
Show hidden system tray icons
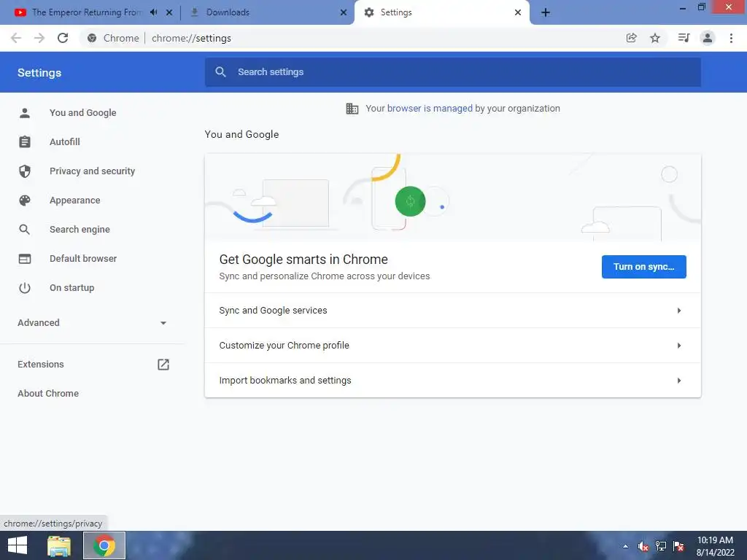625,546
